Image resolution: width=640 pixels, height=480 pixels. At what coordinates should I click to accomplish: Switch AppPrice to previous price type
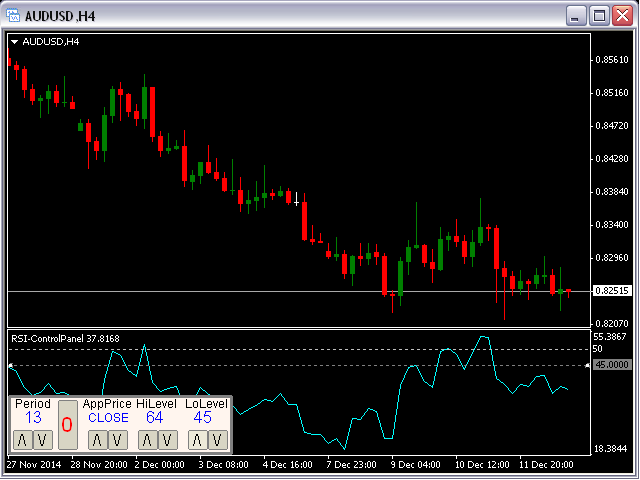click(116, 439)
